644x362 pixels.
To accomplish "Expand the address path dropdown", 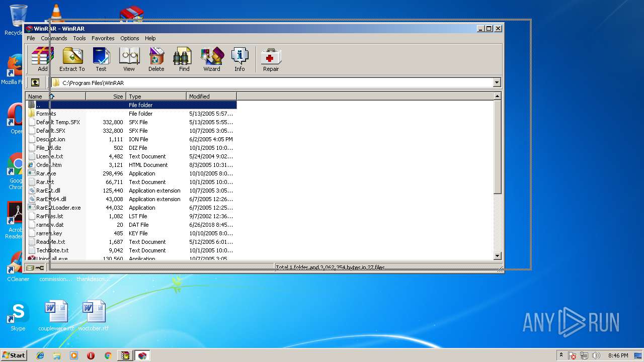I will 497,82.
